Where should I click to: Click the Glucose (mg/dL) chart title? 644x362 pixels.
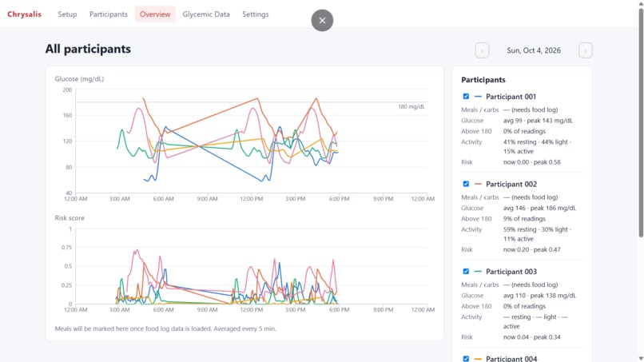click(x=79, y=79)
